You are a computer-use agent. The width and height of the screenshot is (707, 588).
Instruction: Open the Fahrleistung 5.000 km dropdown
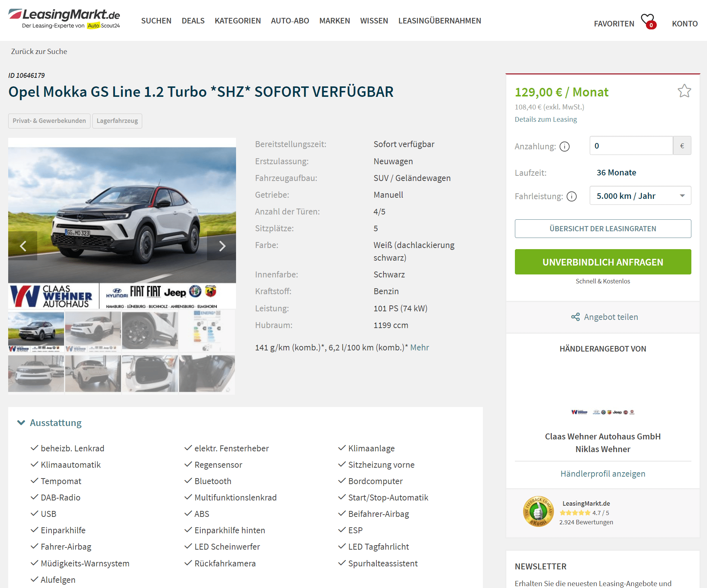(x=640, y=196)
